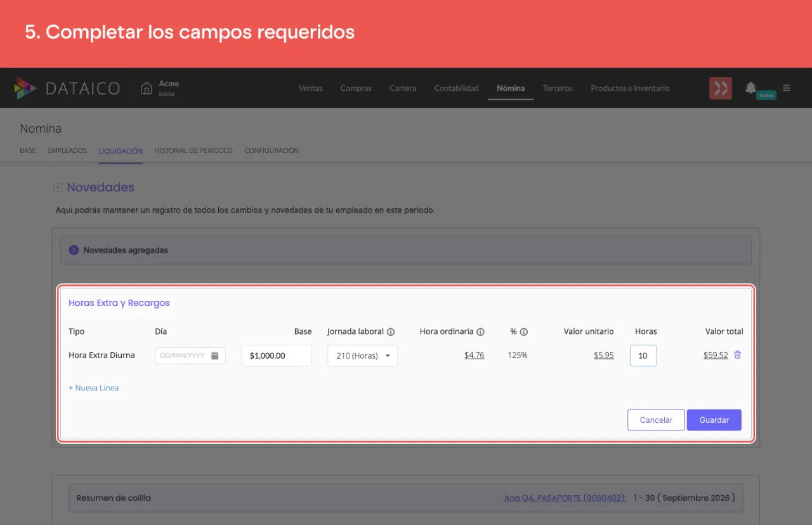812x525 pixels.
Task: Click the Novedades agregadas banner text
Action: pyautogui.click(x=126, y=250)
